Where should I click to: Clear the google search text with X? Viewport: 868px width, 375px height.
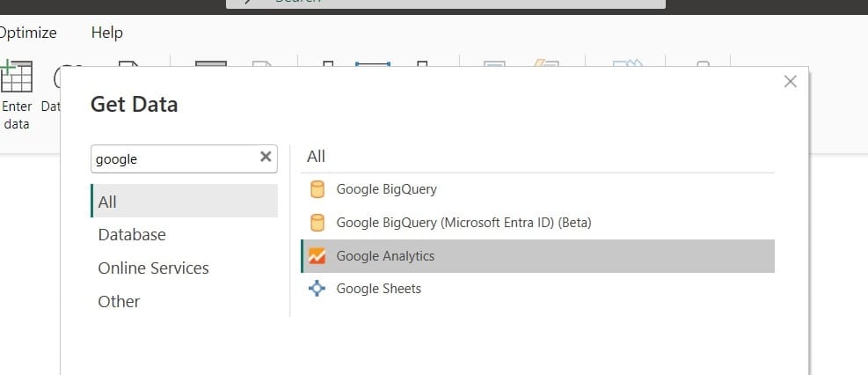(x=266, y=158)
